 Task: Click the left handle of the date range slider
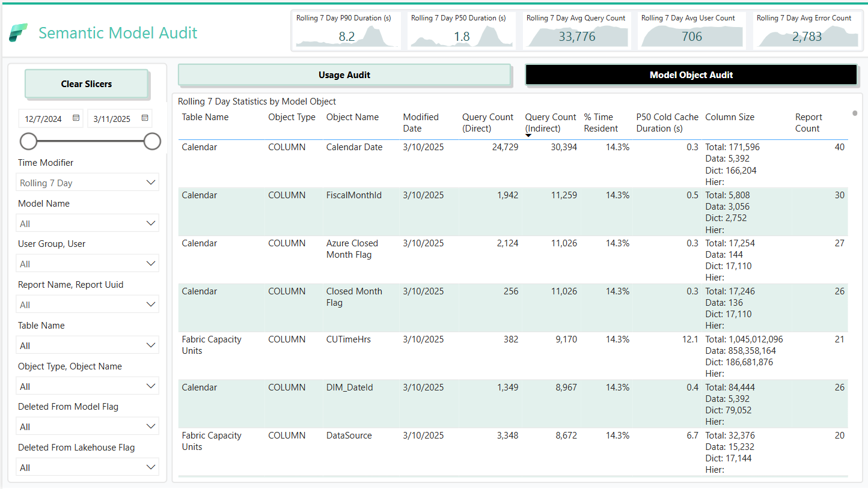tap(28, 141)
